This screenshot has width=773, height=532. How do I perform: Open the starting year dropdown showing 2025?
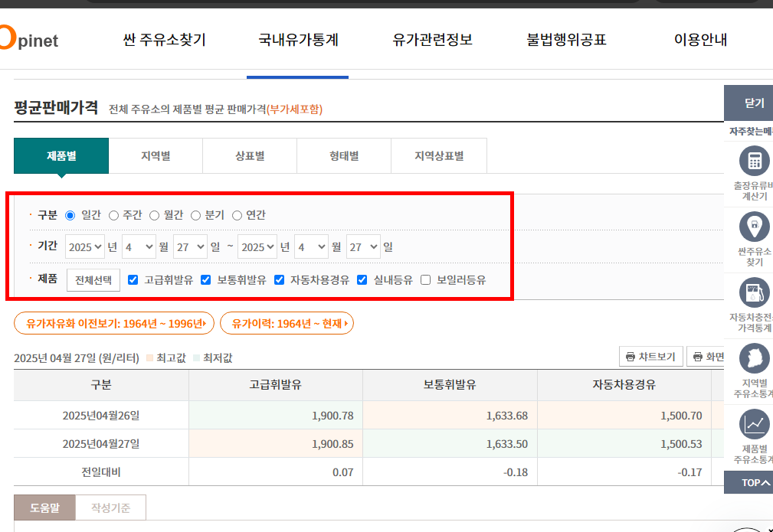point(85,246)
